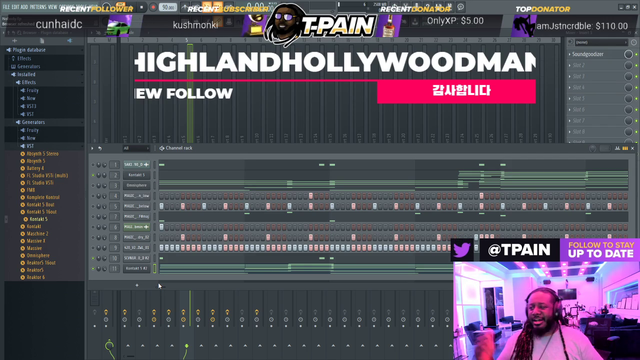Click the top-level Generators tree row
Image resolution: width=640 pixels, height=360 pixels.
26,66
